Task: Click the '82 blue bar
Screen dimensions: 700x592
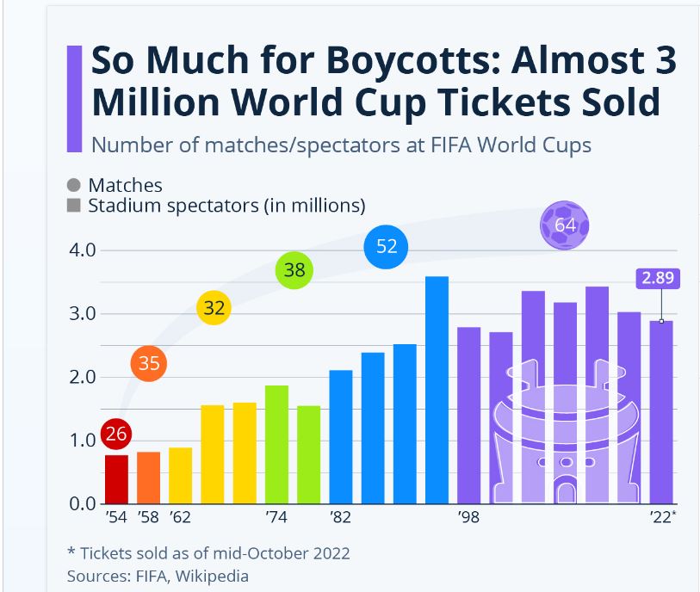Action: click(x=341, y=437)
